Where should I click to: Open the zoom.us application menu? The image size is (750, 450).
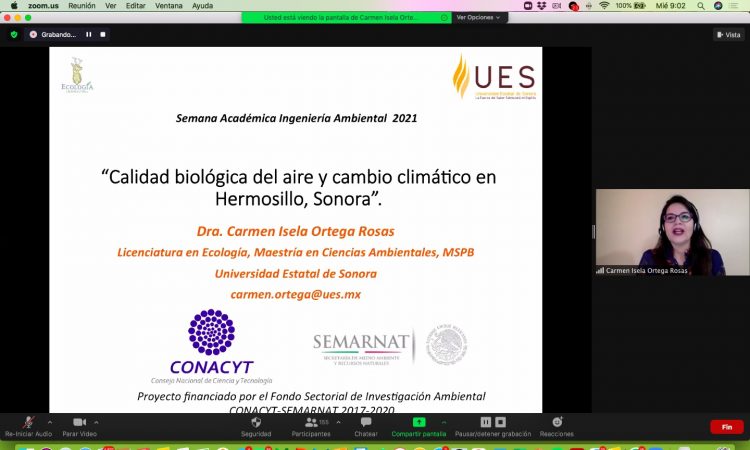point(43,6)
